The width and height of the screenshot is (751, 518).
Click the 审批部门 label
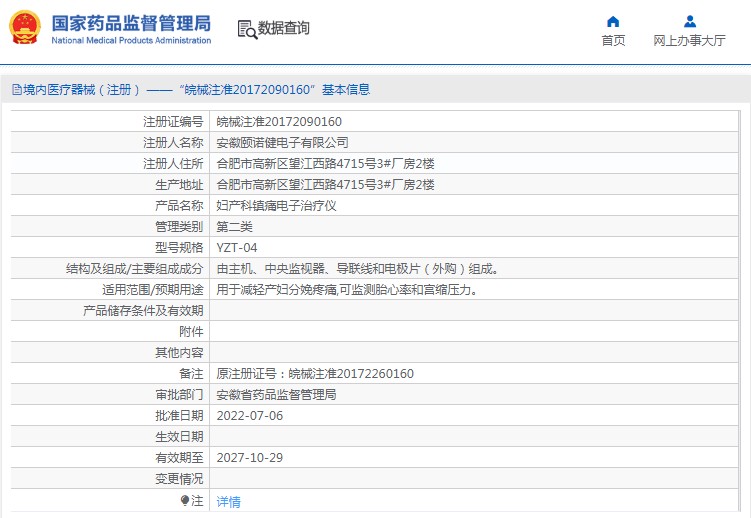(x=179, y=395)
